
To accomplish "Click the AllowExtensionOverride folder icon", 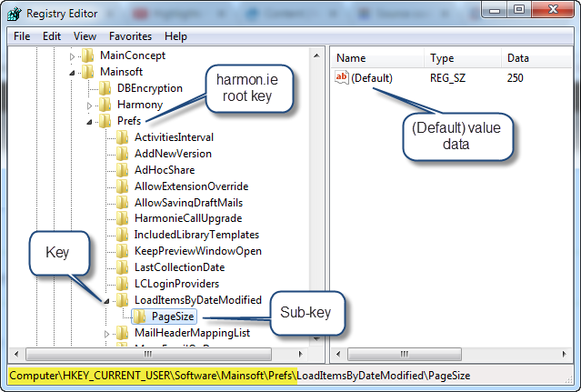I will tap(122, 186).
